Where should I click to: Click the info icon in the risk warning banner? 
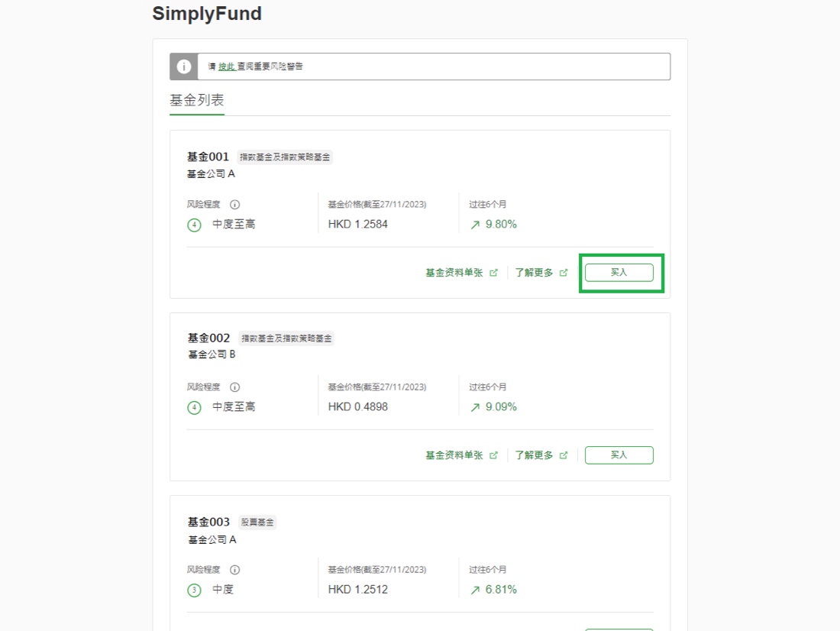click(x=183, y=66)
